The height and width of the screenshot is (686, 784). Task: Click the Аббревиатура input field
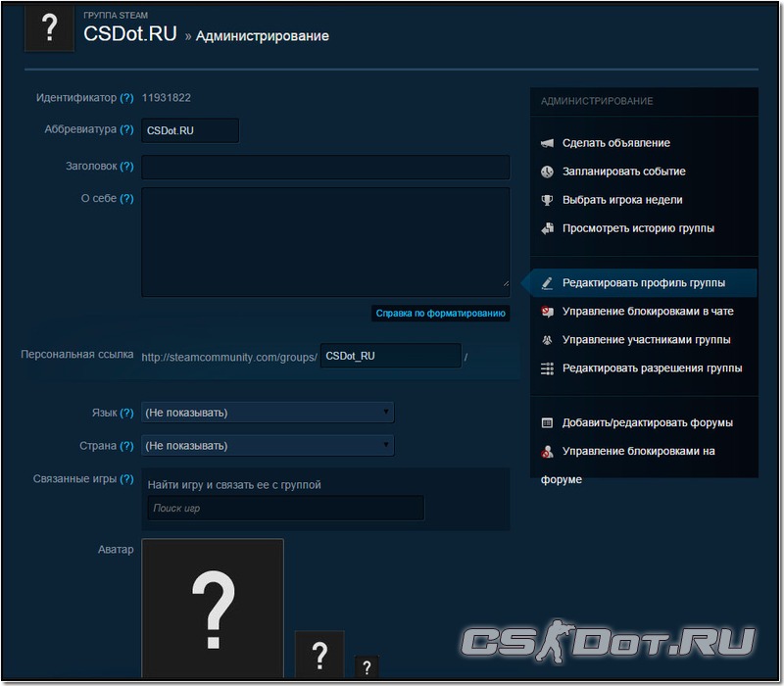[190, 130]
